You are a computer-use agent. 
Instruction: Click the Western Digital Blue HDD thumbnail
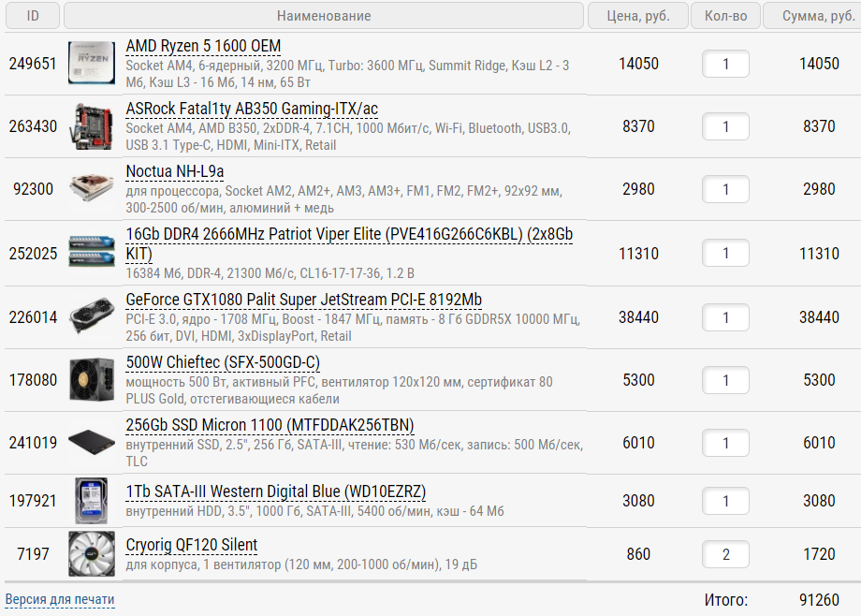(91, 500)
